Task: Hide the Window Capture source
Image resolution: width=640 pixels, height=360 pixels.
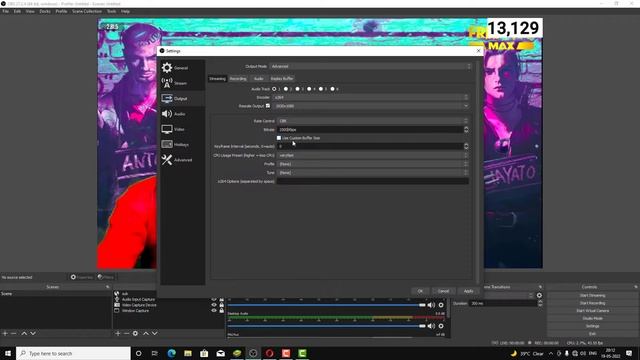Action: click(x=214, y=311)
